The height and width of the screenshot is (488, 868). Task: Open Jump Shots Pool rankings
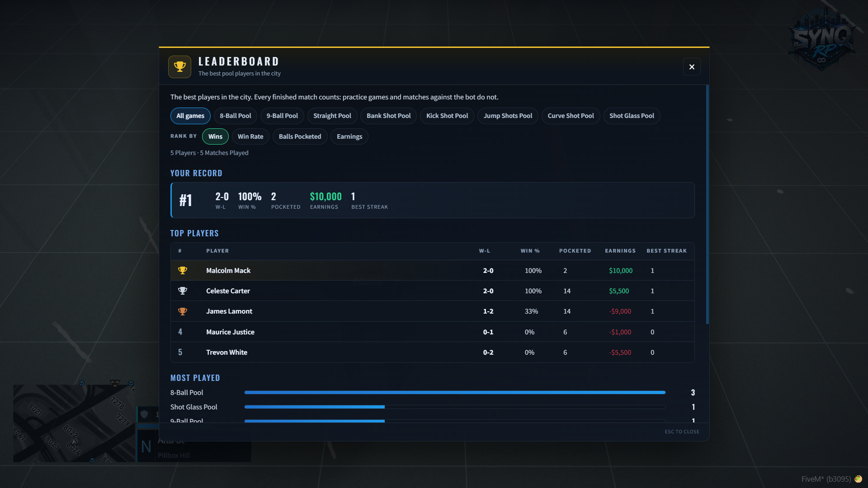508,116
